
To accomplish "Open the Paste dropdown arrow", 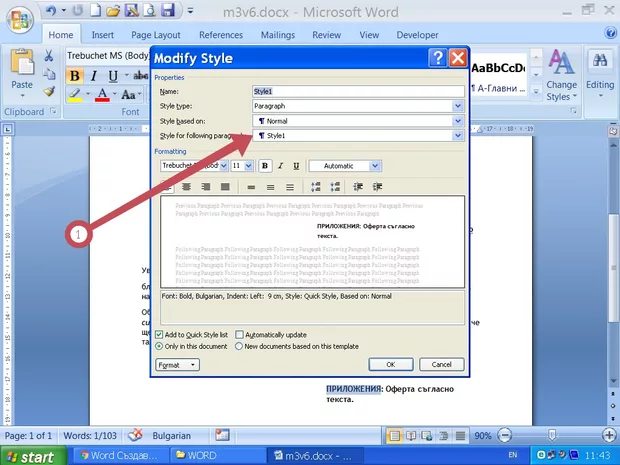I will tap(22, 96).
